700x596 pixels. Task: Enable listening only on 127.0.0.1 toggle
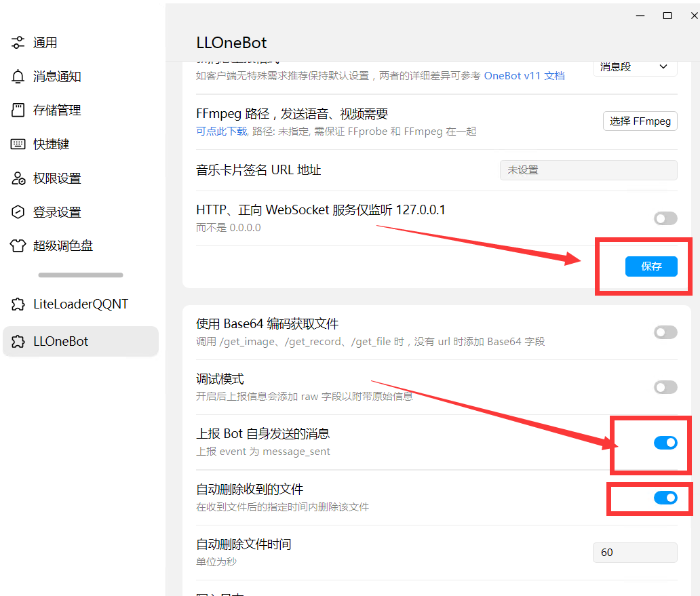[x=665, y=218]
